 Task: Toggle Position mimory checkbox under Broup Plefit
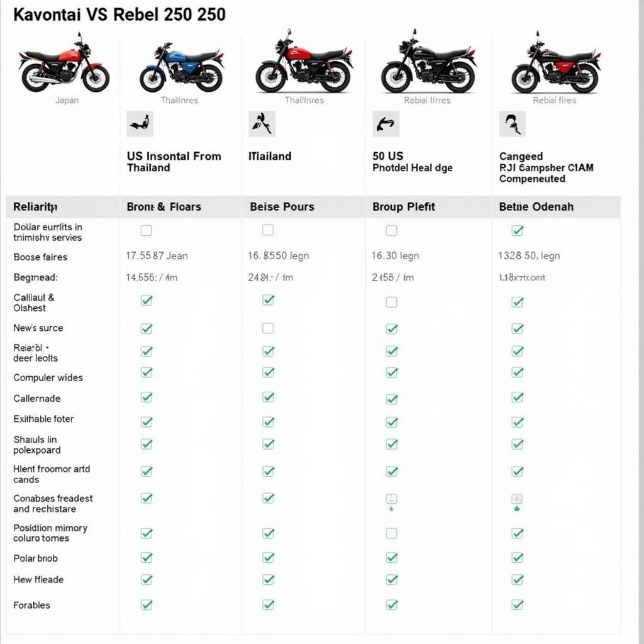[x=391, y=533]
